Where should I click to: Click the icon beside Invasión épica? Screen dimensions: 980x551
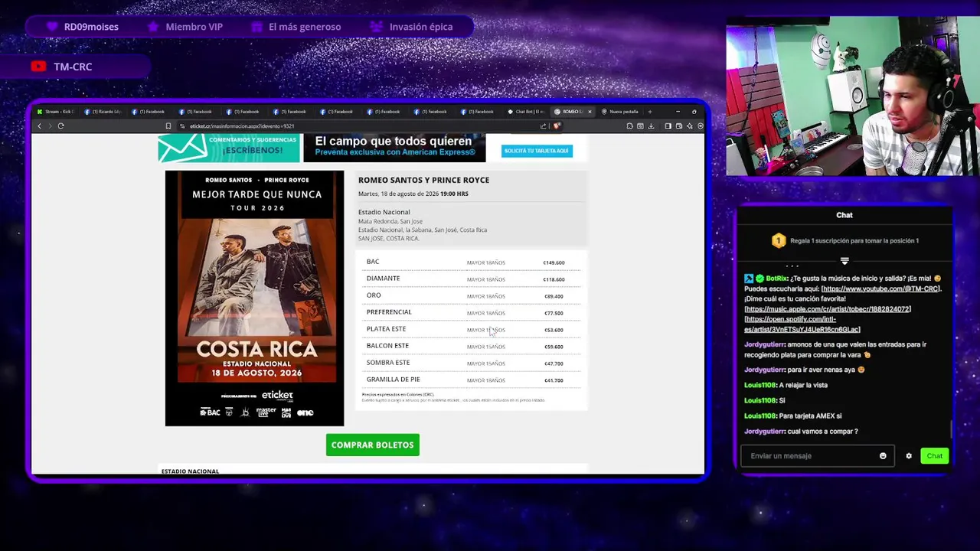coord(376,27)
